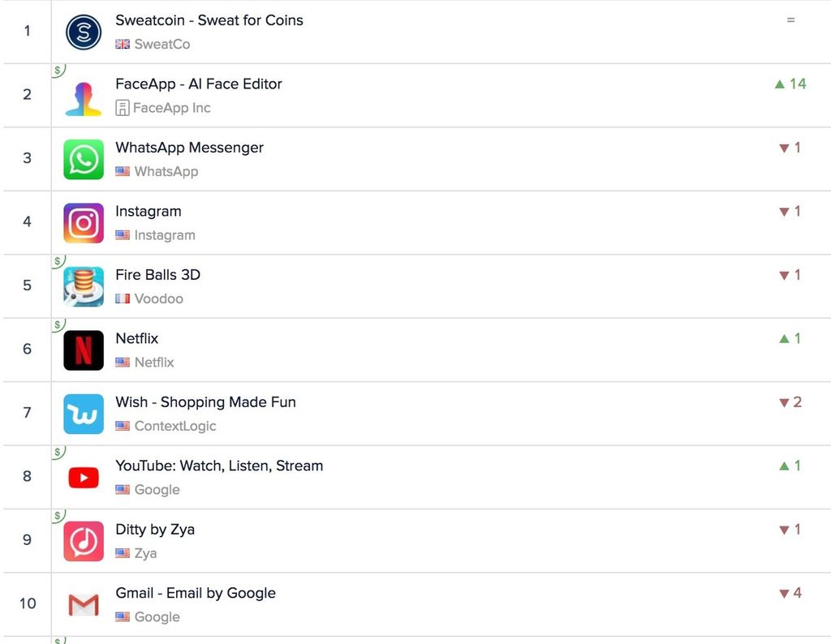Open the Gmail - Email by Google title

196,593
